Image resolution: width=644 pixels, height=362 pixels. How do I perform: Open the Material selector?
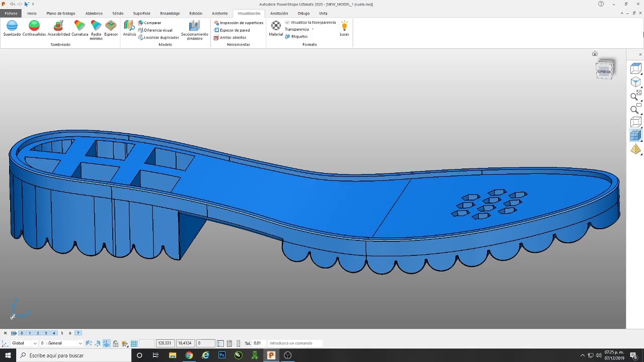(x=276, y=28)
